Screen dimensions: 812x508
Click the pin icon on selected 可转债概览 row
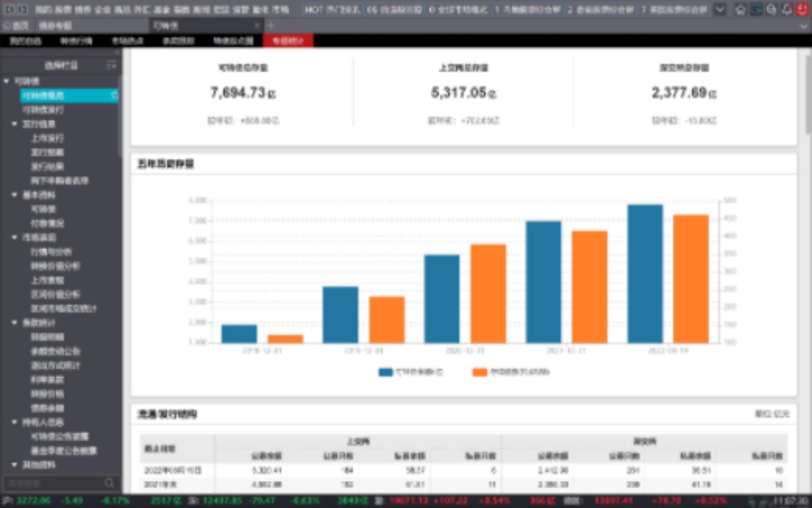click(114, 95)
